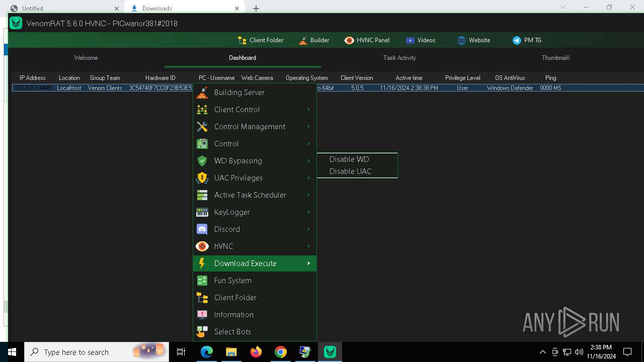Click the PM TG Telegram icon
Screen dimensions: 644x362
pyautogui.click(x=517, y=40)
